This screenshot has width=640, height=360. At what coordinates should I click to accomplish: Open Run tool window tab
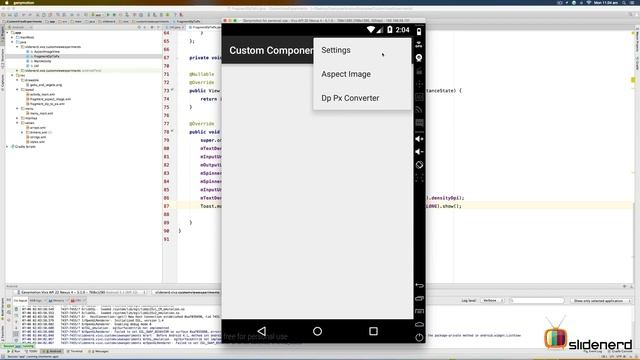pos(14,351)
